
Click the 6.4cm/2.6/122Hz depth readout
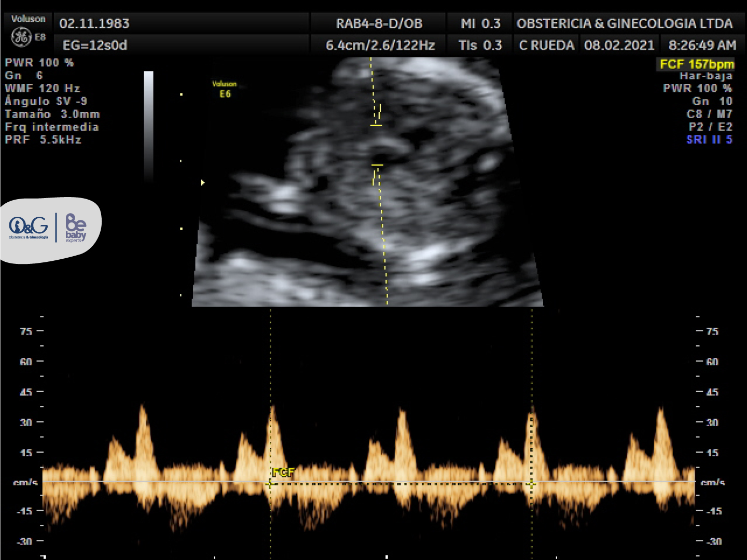coord(380,45)
